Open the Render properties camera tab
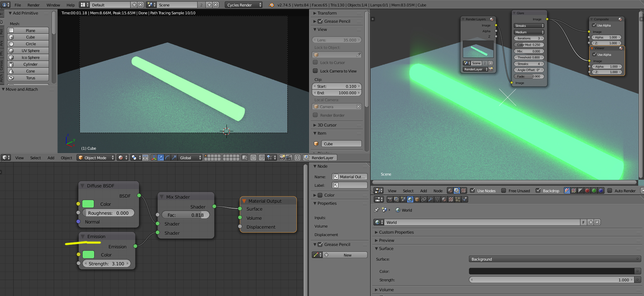This screenshot has width=644, height=296. point(390,200)
